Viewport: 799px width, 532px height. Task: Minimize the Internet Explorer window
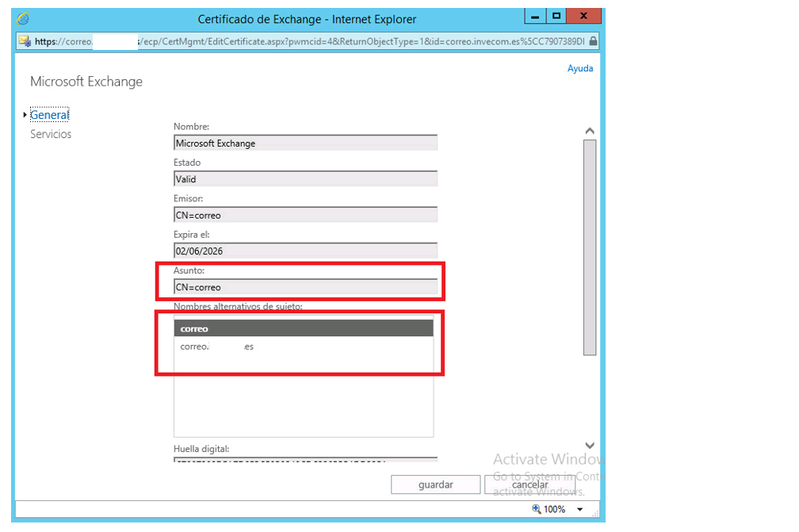pyautogui.click(x=535, y=17)
